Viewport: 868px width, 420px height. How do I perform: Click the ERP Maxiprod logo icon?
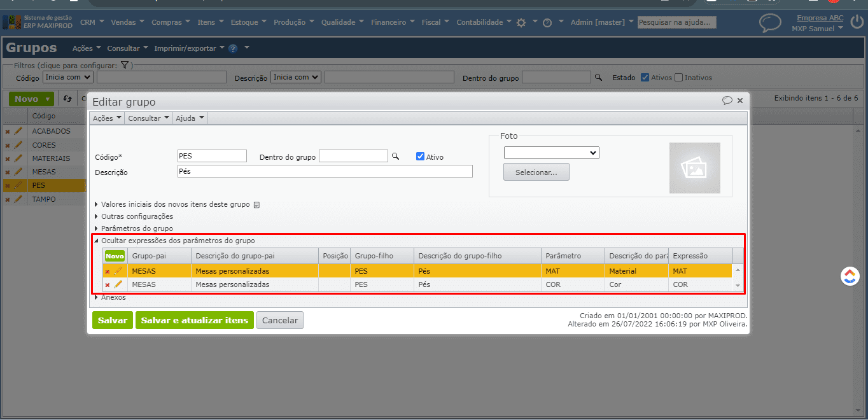coord(11,22)
